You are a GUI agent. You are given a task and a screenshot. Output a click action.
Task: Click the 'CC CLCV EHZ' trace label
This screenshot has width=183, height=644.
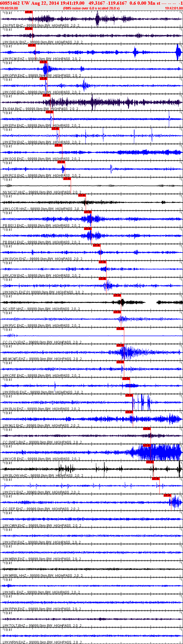[x=14, y=342]
